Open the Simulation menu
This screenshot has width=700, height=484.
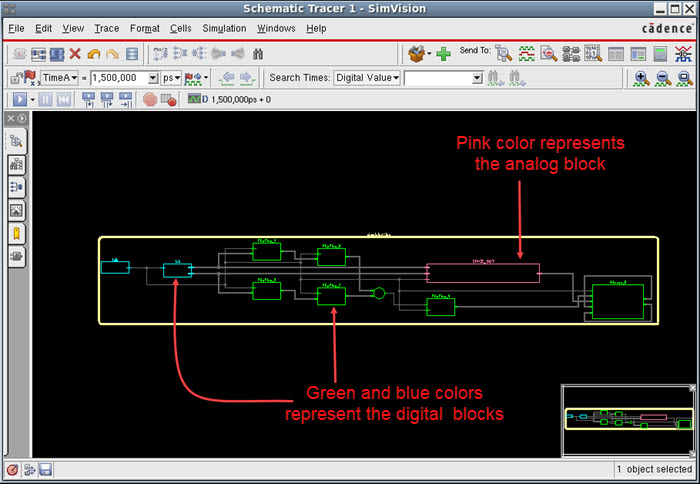pos(224,28)
